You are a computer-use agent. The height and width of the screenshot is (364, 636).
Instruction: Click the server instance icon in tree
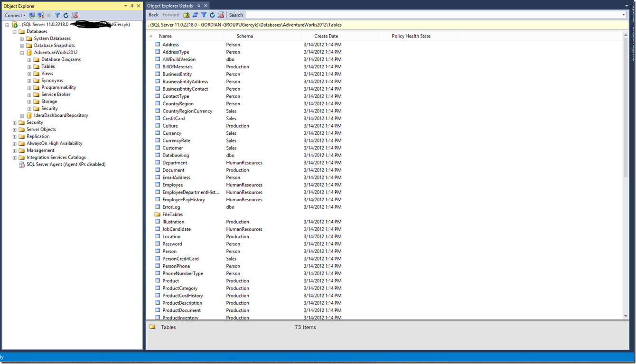pyautogui.click(x=14, y=25)
